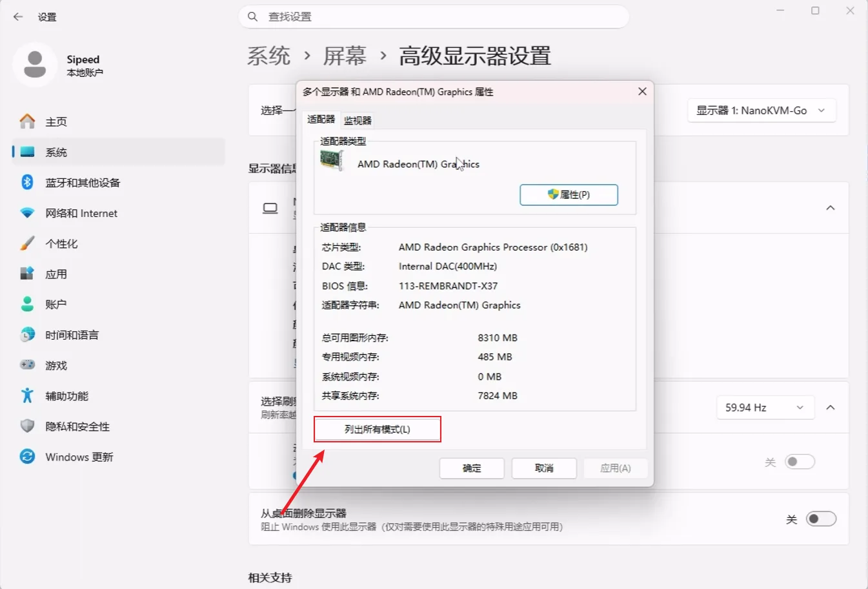Click the graphics adapter card icon
Viewport: 868px width, 589px height.
[332, 160]
